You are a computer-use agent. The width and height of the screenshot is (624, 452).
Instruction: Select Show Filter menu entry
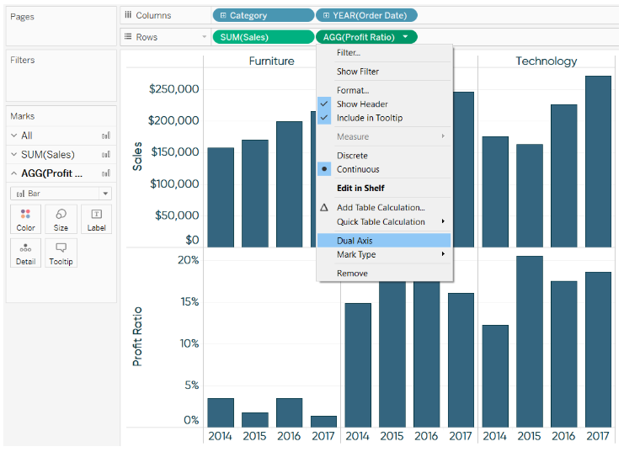tap(384, 72)
